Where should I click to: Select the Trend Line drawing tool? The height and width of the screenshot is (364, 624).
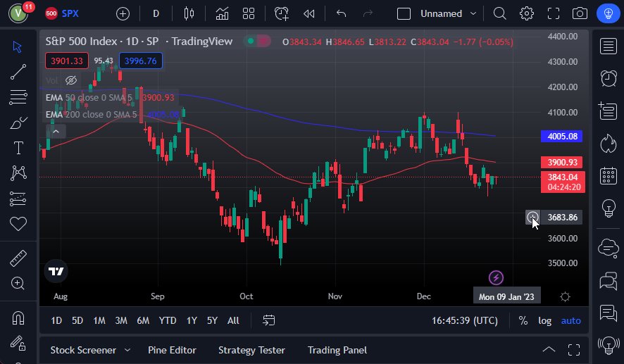[x=18, y=71]
